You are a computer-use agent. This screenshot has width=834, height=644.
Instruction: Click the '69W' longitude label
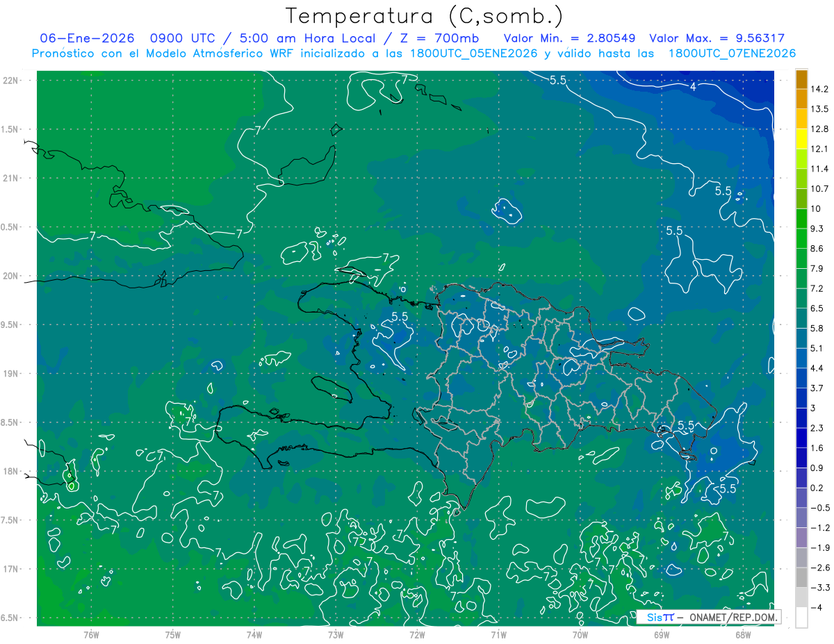(x=662, y=634)
